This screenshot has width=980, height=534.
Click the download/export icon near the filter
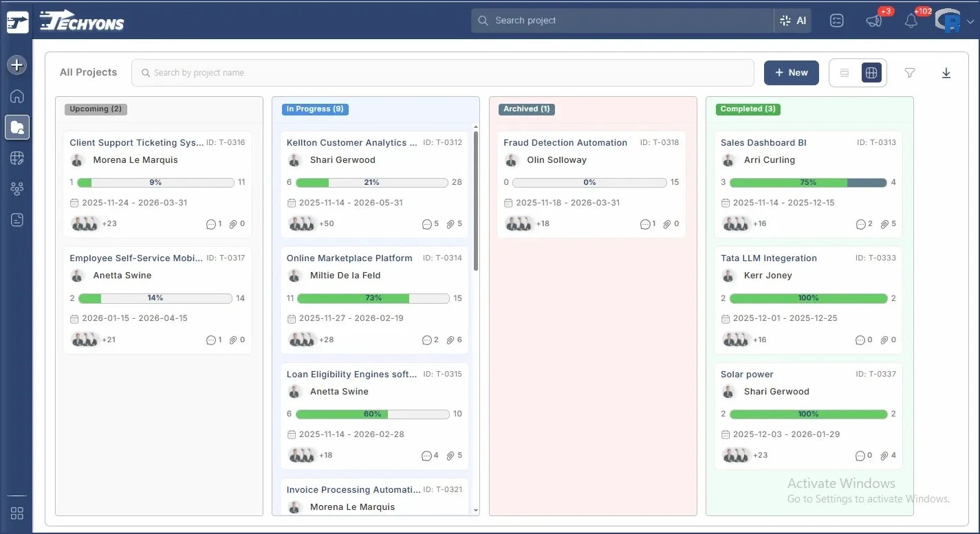pos(946,72)
